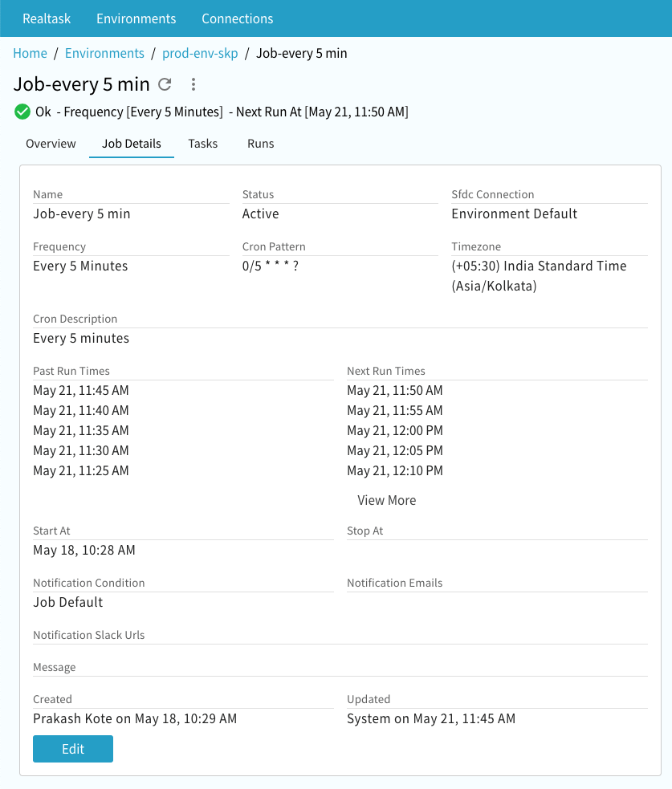672x789 pixels.
Task: Click the May 21, 11:45 AM past run
Action: (80, 391)
